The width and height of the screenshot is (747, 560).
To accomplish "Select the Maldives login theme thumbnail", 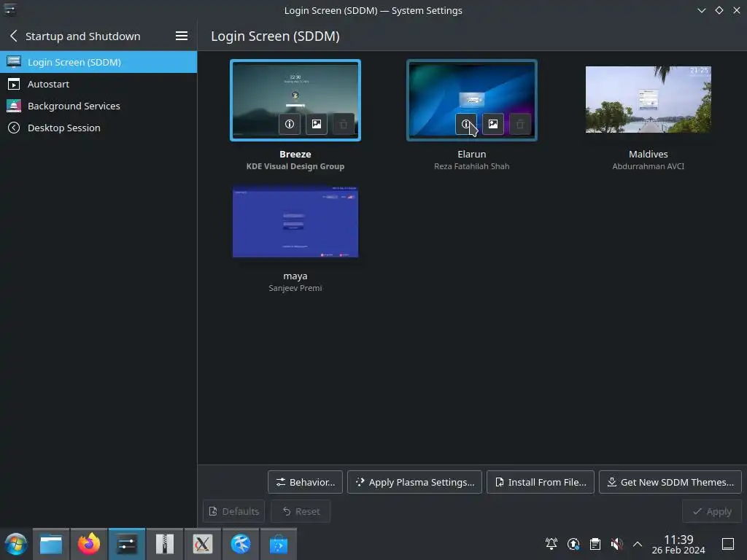I will click(648, 99).
